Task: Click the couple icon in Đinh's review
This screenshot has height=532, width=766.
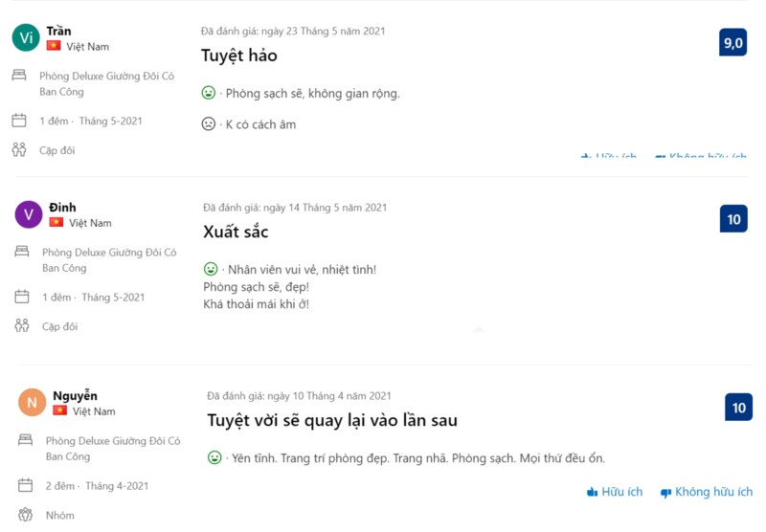Action: pyautogui.click(x=22, y=326)
